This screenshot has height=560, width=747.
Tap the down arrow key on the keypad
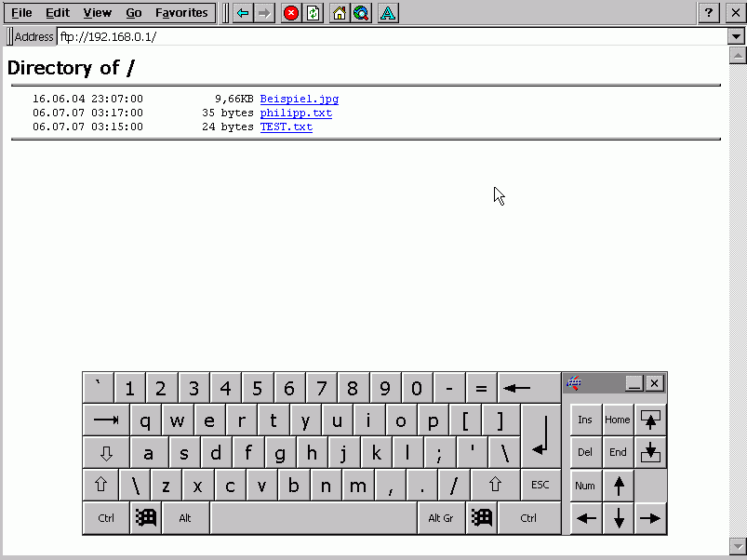coord(619,518)
